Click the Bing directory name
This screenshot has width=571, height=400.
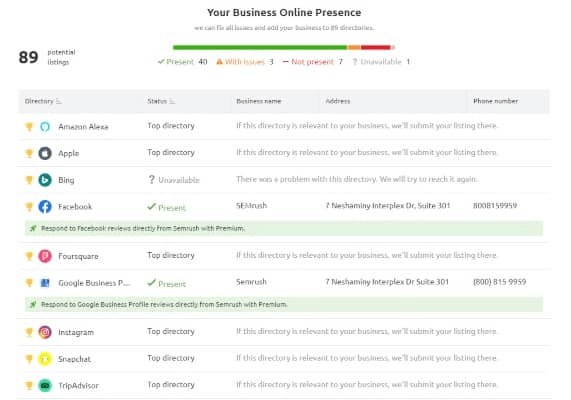(66, 180)
